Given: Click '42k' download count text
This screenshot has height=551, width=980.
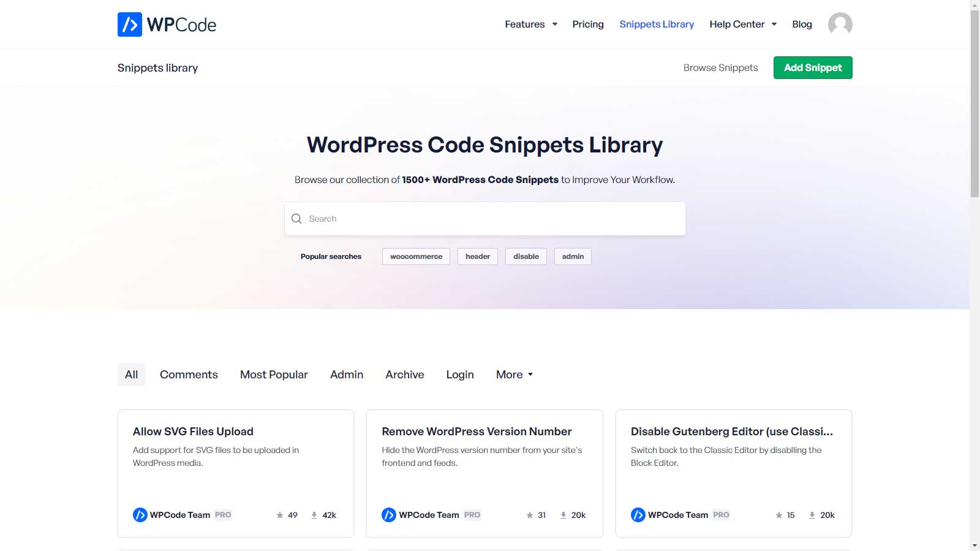Looking at the screenshot, I should [330, 515].
